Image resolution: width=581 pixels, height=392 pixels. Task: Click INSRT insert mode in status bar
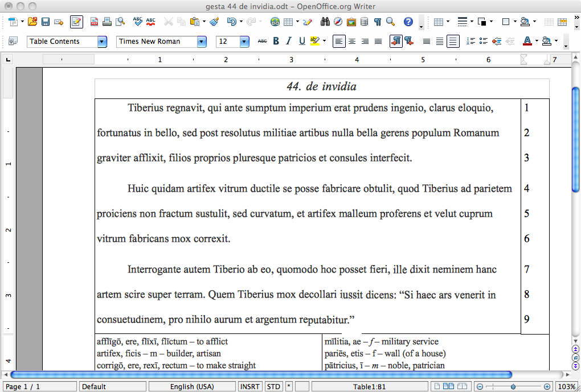click(x=251, y=387)
